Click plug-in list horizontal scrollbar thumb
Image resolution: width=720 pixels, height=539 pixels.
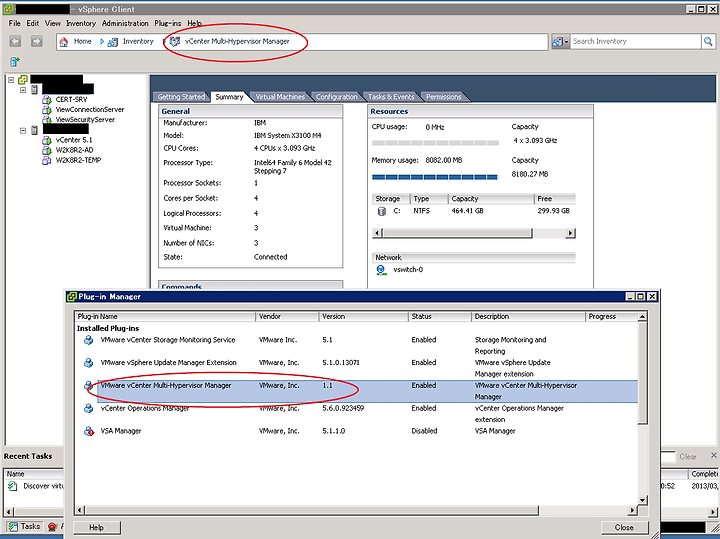coord(312,510)
